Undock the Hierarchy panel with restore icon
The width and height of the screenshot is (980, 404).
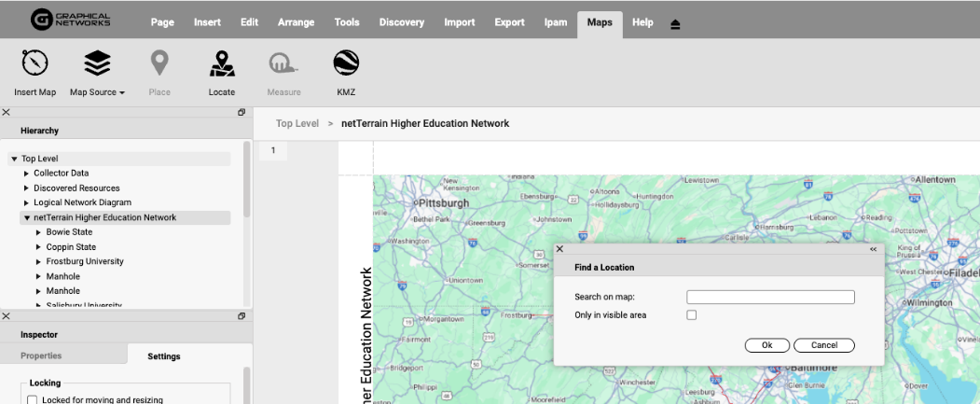coord(242,112)
